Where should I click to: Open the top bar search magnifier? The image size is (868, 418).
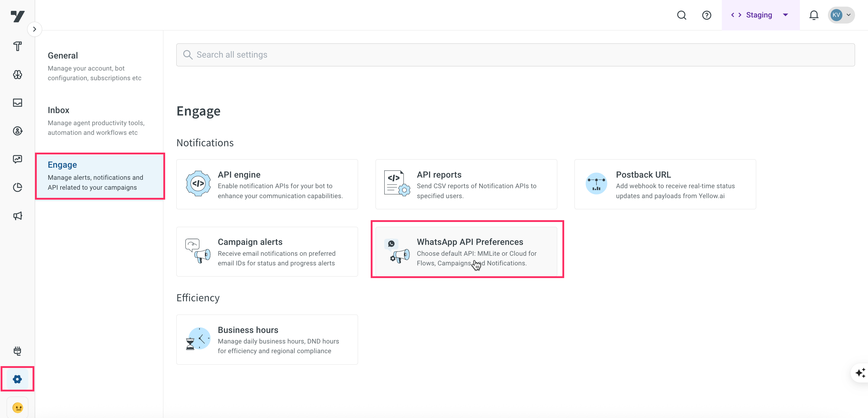coord(682,15)
